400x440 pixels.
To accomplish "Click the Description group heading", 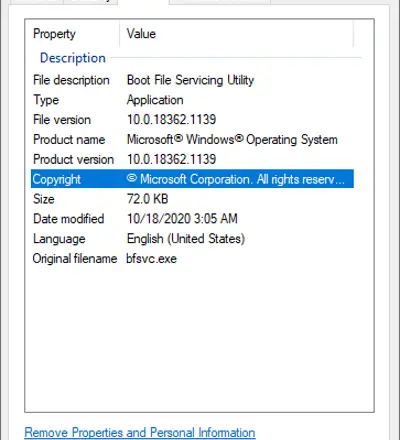I will 73,58.
